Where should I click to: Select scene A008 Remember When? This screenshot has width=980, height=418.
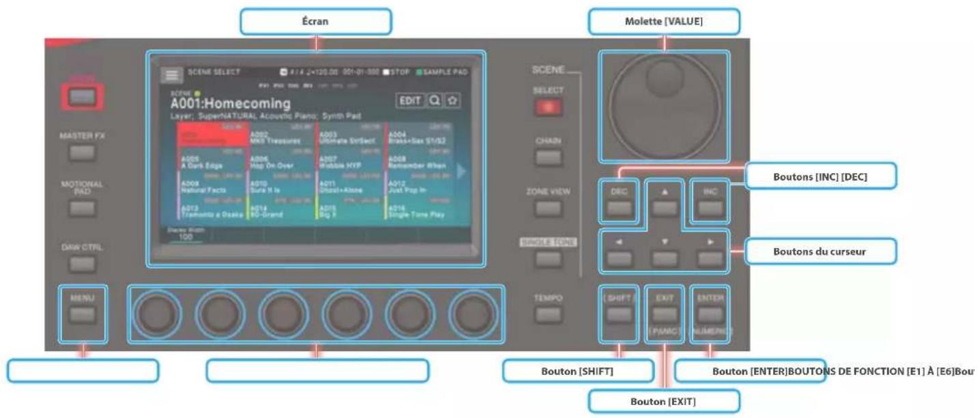[420, 159]
